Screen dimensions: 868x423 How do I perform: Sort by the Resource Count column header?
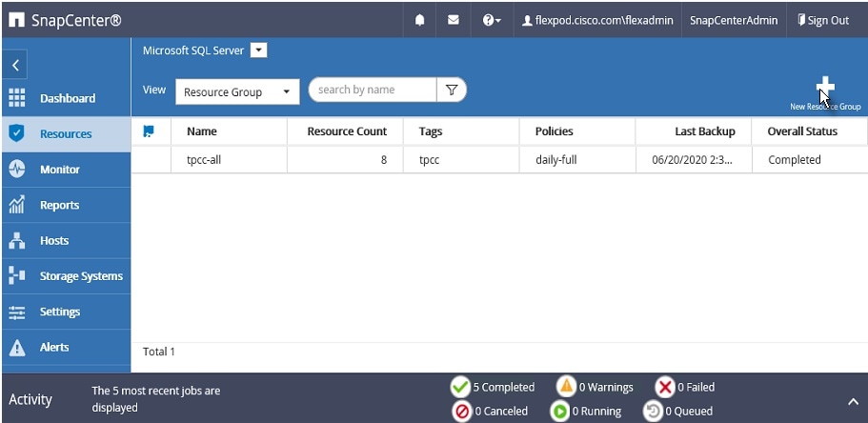(x=347, y=131)
